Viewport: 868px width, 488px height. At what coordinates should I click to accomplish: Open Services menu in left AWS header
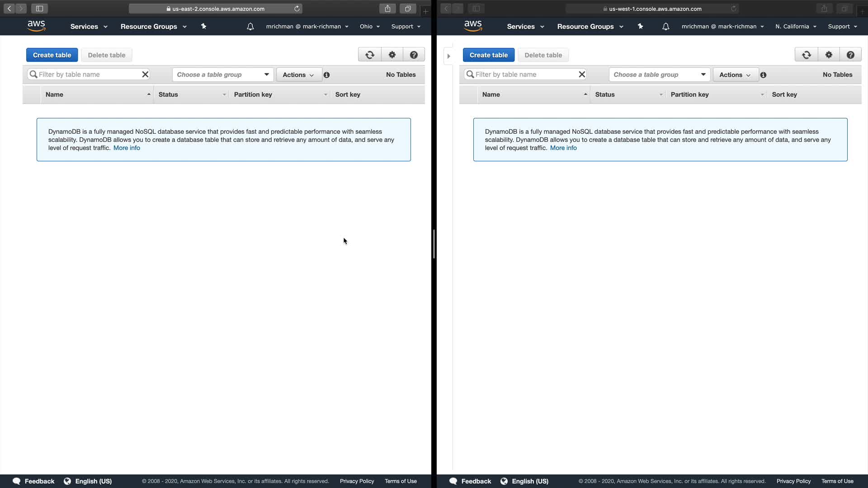pos(89,27)
